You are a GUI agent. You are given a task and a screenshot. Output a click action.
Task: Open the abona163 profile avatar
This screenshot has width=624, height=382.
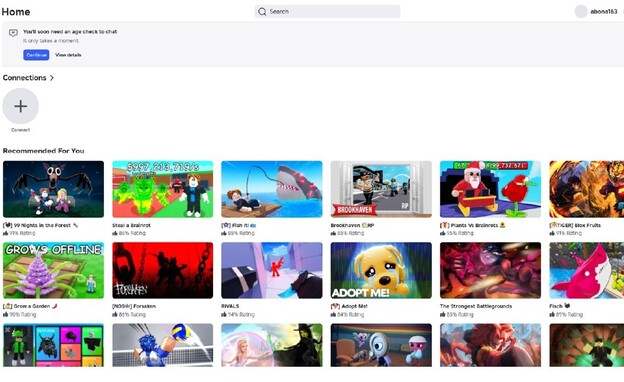pos(581,12)
